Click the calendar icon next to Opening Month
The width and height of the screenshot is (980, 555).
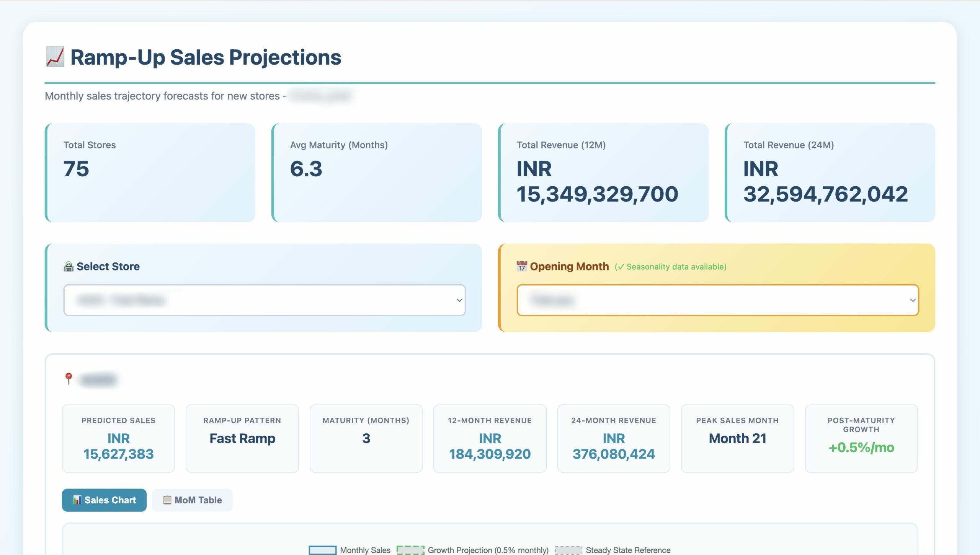pyautogui.click(x=522, y=267)
